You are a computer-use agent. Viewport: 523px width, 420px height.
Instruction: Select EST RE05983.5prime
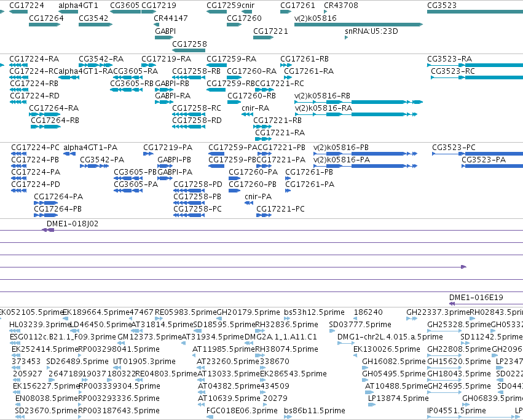point(186,312)
